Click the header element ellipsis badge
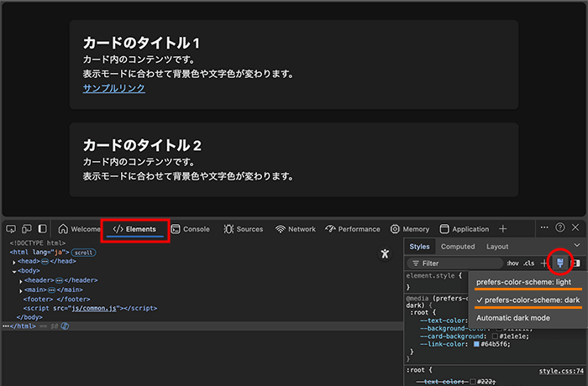The image size is (588, 386). click(59, 280)
